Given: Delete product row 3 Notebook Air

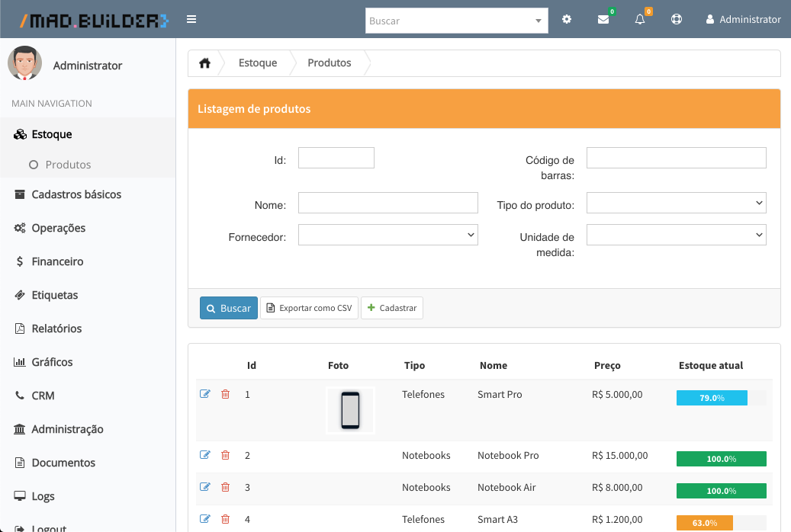Looking at the screenshot, I should [226, 486].
